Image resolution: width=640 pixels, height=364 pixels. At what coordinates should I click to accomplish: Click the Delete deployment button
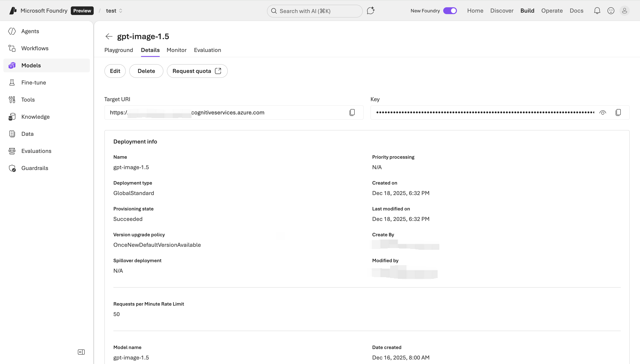[146, 71]
